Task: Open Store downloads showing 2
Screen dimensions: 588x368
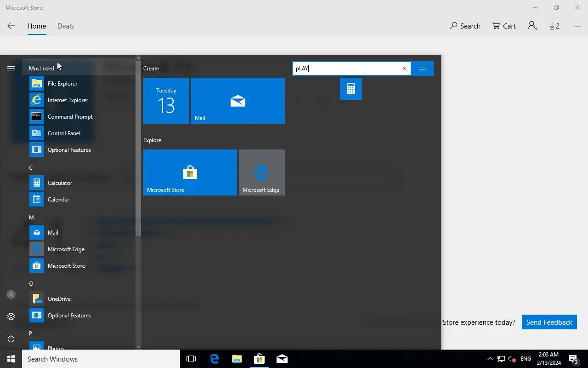Action: pyautogui.click(x=554, y=26)
